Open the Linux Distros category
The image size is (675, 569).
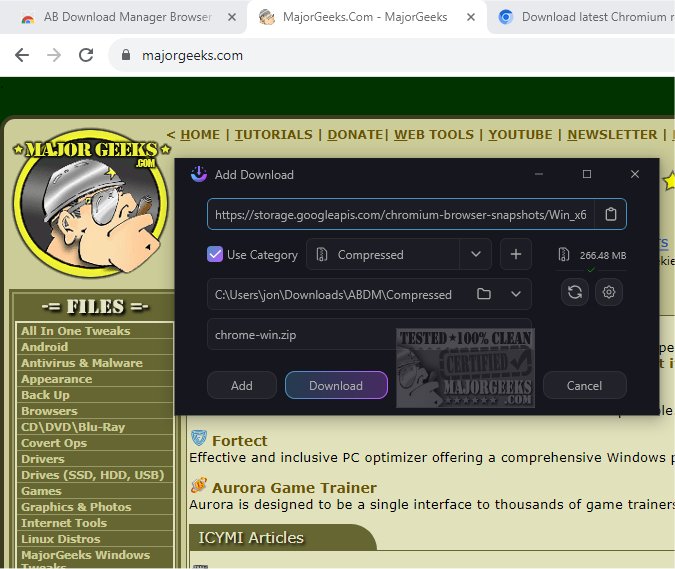(x=61, y=538)
